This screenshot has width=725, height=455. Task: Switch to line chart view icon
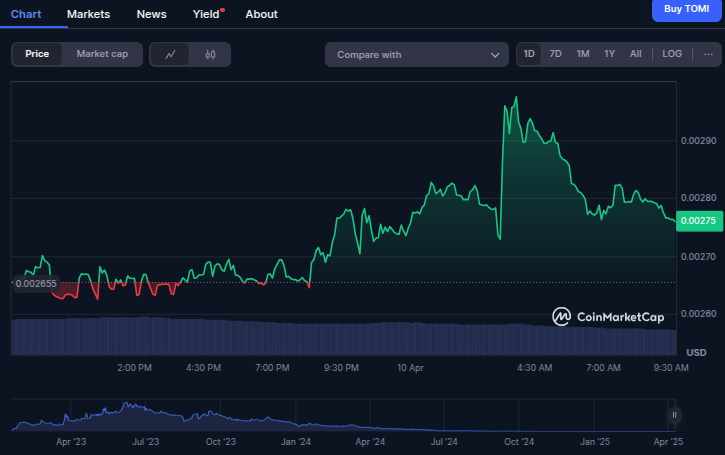tap(170, 54)
